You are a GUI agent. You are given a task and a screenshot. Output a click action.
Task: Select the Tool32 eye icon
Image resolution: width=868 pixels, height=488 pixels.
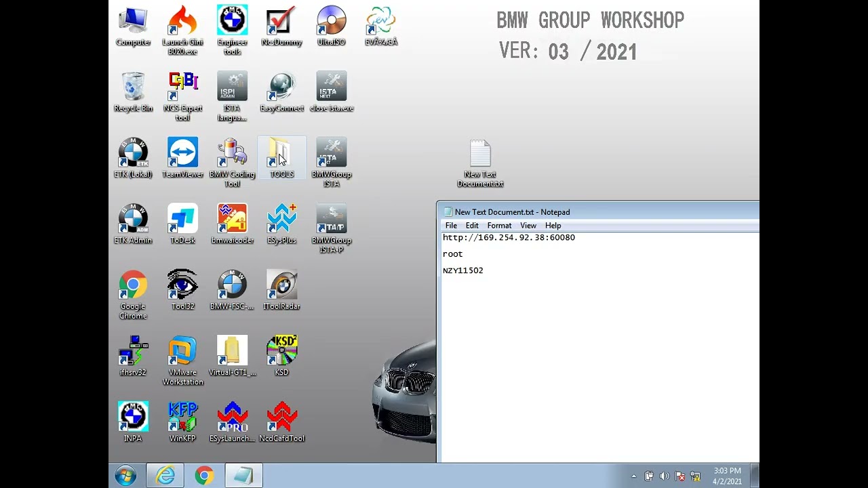tap(182, 290)
